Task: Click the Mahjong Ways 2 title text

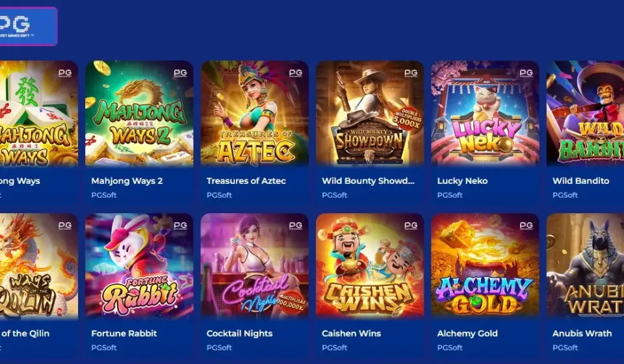Action: pos(127,181)
